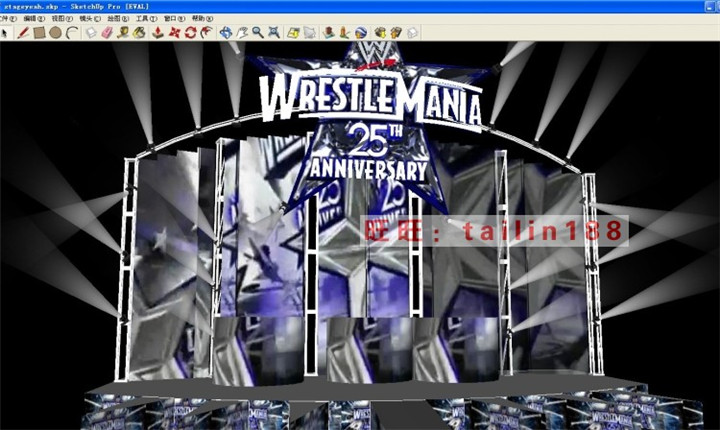The height and width of the screenshot is (430, 720).
Task: Select the Arc tool
Action: point(72,33)
